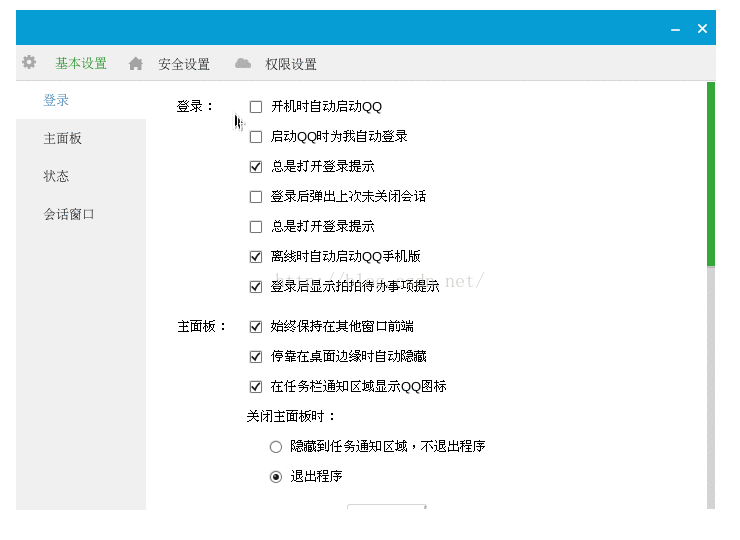Click the cloud icon beside 权限设置
This screenshot has height=540, width=740.
[243, 63]
